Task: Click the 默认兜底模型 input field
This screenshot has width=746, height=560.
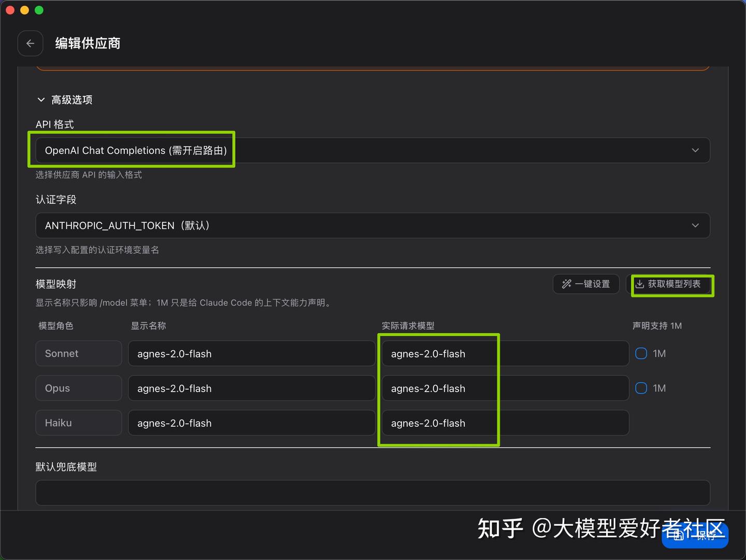Action: (x=372, y=493)
